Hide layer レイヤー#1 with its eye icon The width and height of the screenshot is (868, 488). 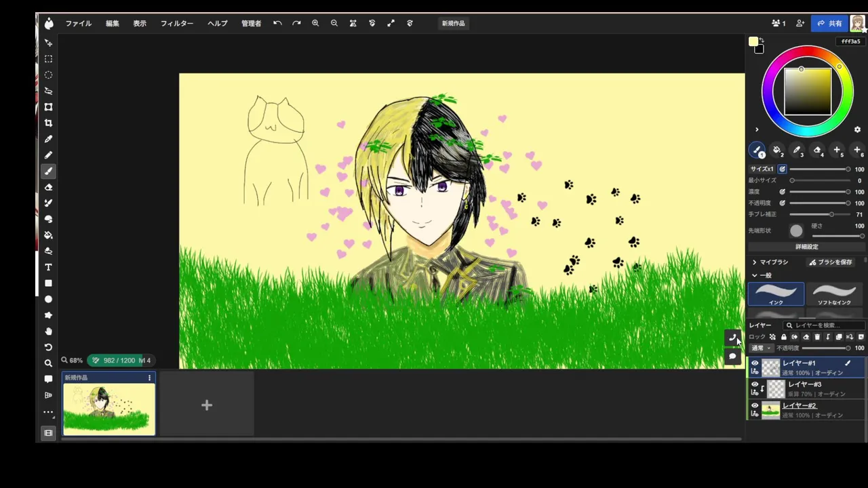[755, 363]
